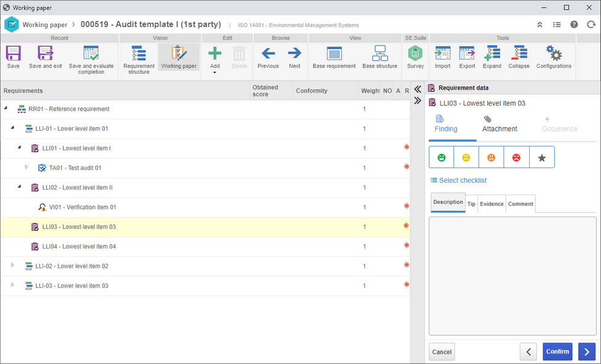Expand panel with right double-arrow
Image resolution: width=601 pixels, height=364 pixels.
[417, 101]
